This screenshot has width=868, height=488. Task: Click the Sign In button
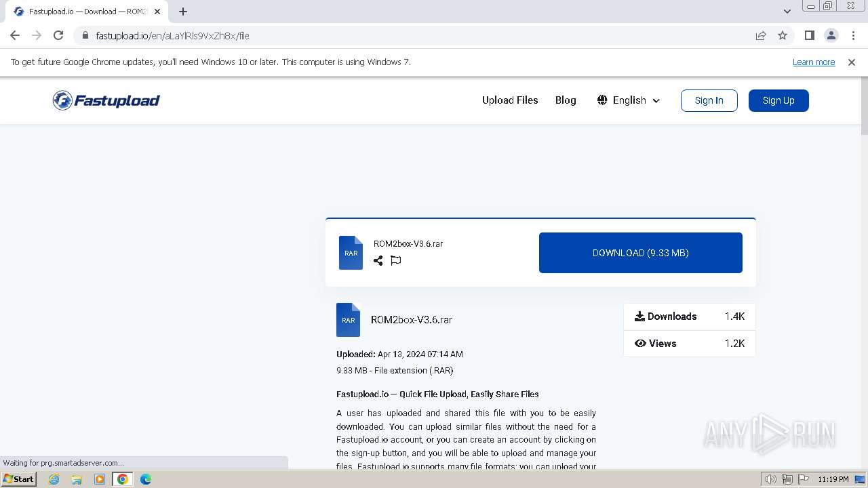[x=709, y=100]
